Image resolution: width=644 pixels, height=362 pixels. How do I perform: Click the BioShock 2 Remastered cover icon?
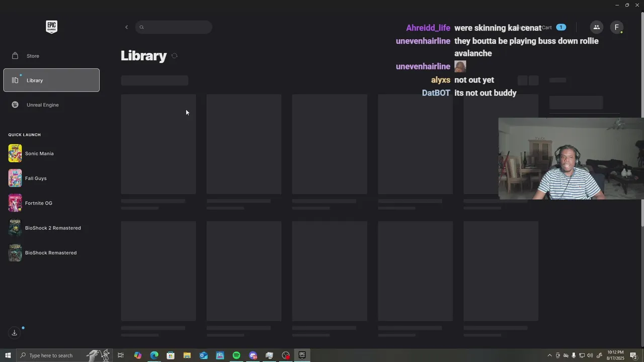[15, 228]
